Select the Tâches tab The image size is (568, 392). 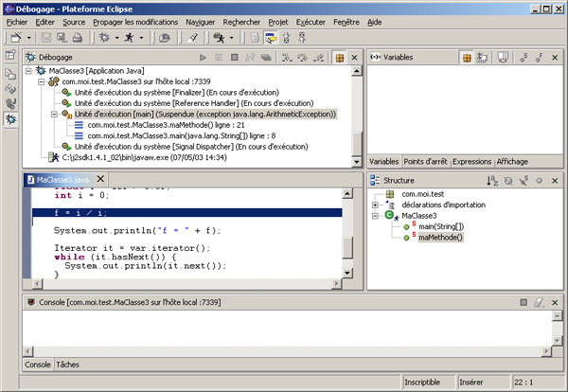67,364
